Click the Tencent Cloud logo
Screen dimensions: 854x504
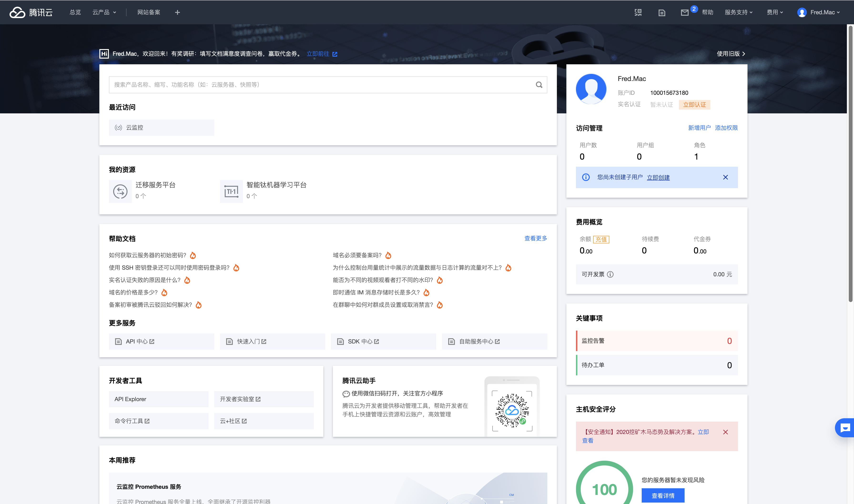pos(31,12)
